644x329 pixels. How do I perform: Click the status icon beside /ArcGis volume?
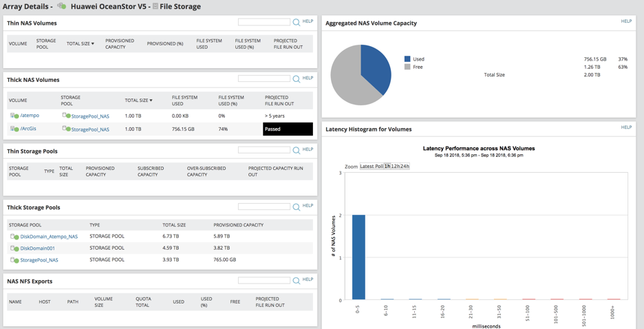pos(14,129)
